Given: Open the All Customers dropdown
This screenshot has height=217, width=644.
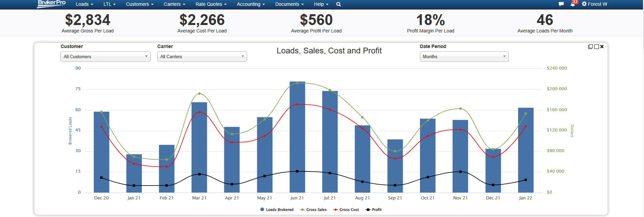Looking at the screenshot, I should pyautogui.click(x=105, y=56).
